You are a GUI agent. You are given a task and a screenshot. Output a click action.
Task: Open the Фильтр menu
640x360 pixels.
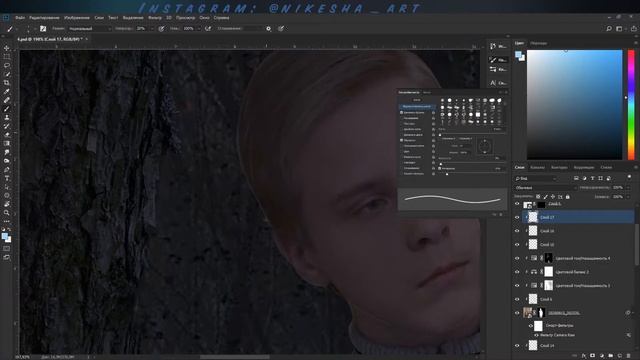(x=155, y=18)
